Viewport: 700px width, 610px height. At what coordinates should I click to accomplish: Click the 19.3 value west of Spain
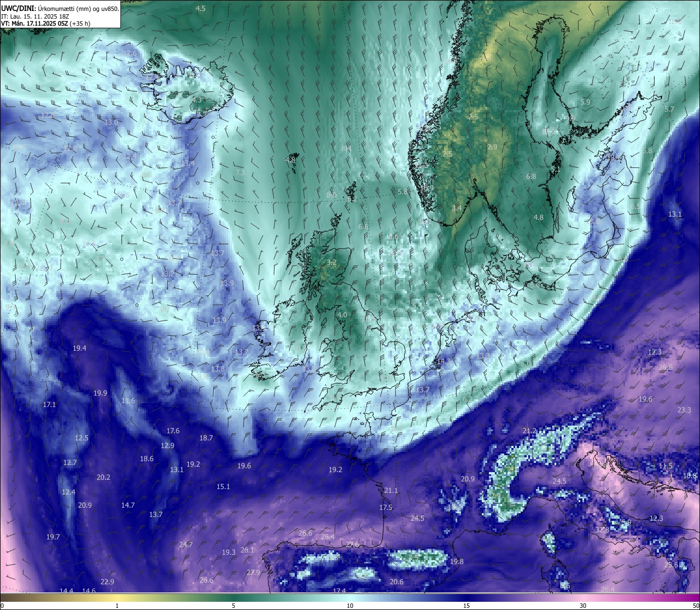tap(229, 552)
